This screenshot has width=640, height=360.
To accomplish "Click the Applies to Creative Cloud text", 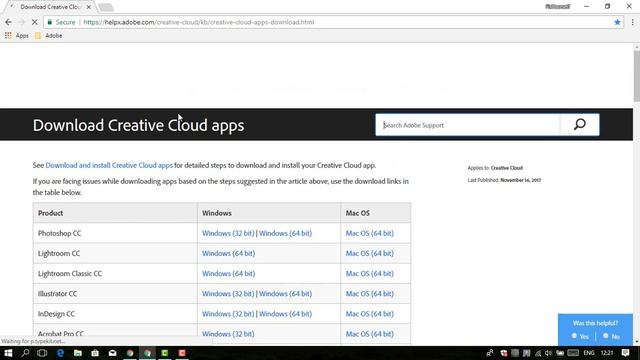I will tap(495, 168).
